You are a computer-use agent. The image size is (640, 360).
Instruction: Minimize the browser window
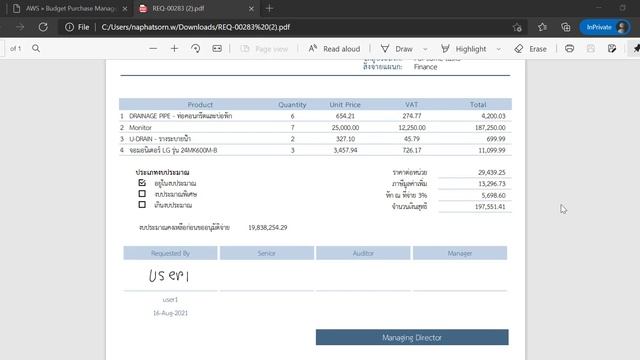599,7
